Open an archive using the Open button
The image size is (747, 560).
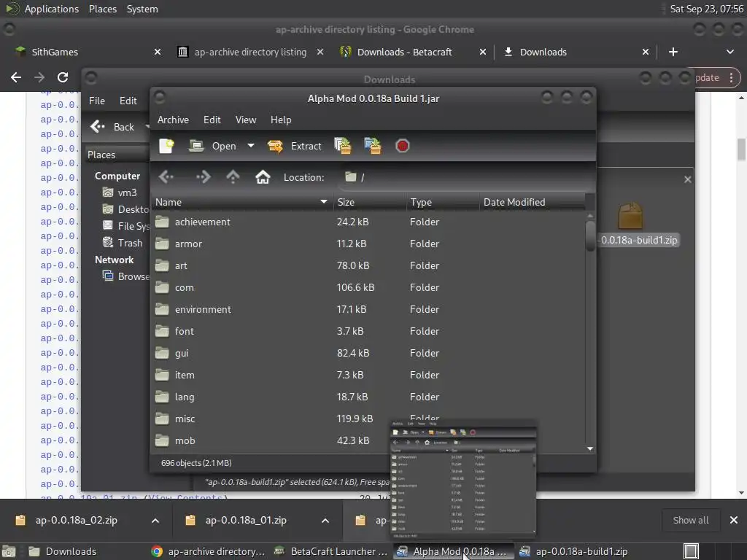212,146
